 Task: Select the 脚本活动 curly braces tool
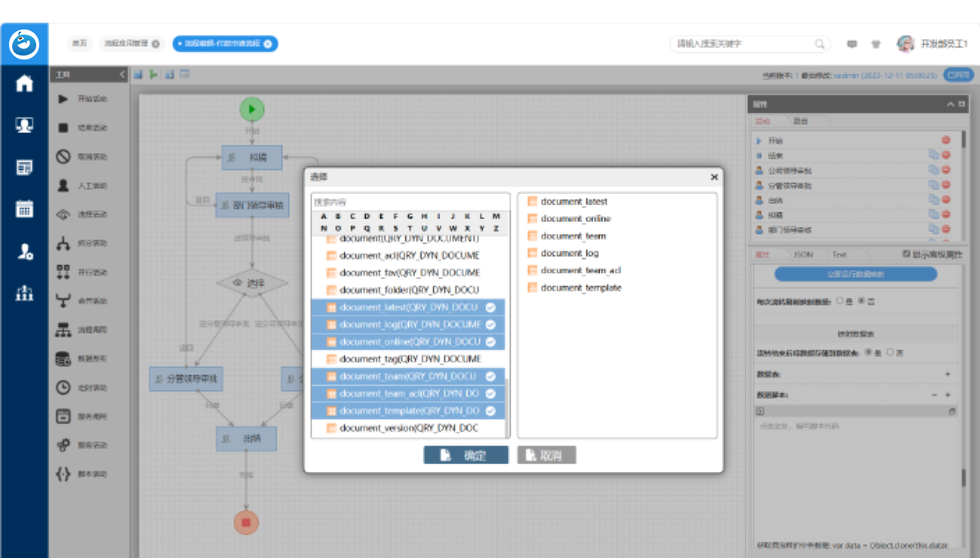63,474
